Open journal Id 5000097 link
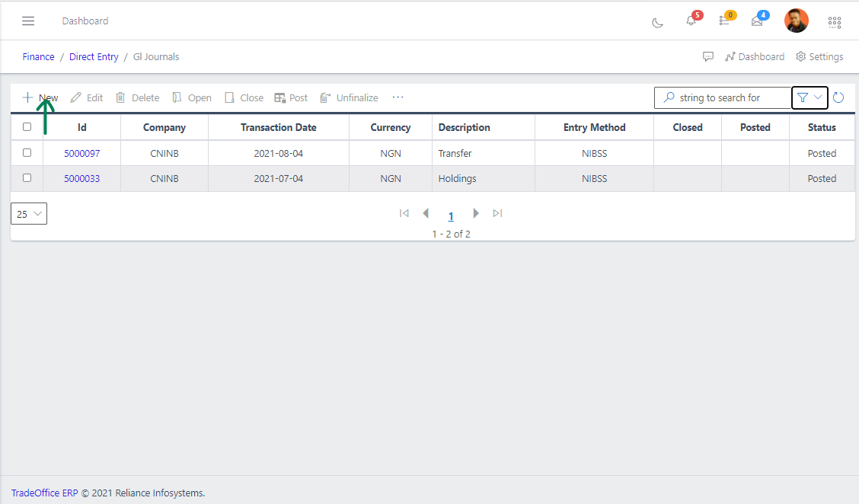The image size is (859, 504). 81,154
